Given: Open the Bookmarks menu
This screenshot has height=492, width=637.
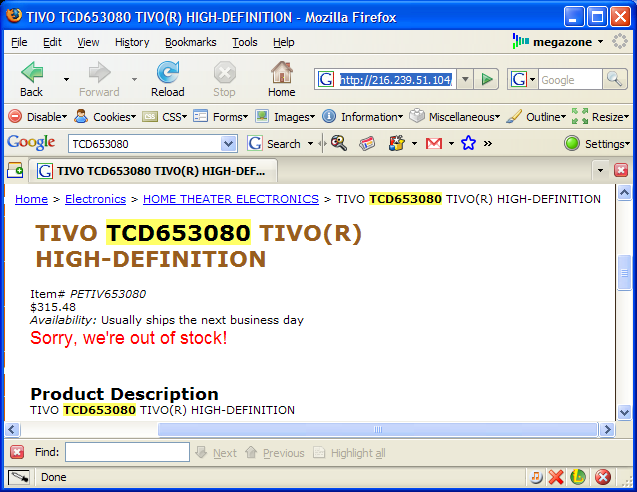Looking at the screenshot, I should point(189,42).
